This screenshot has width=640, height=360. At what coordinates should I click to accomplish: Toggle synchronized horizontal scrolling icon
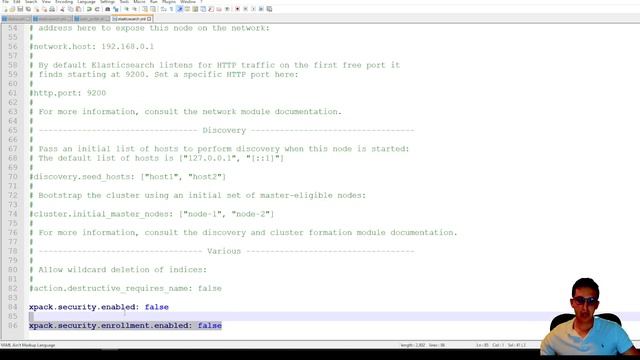coord(153,9)
